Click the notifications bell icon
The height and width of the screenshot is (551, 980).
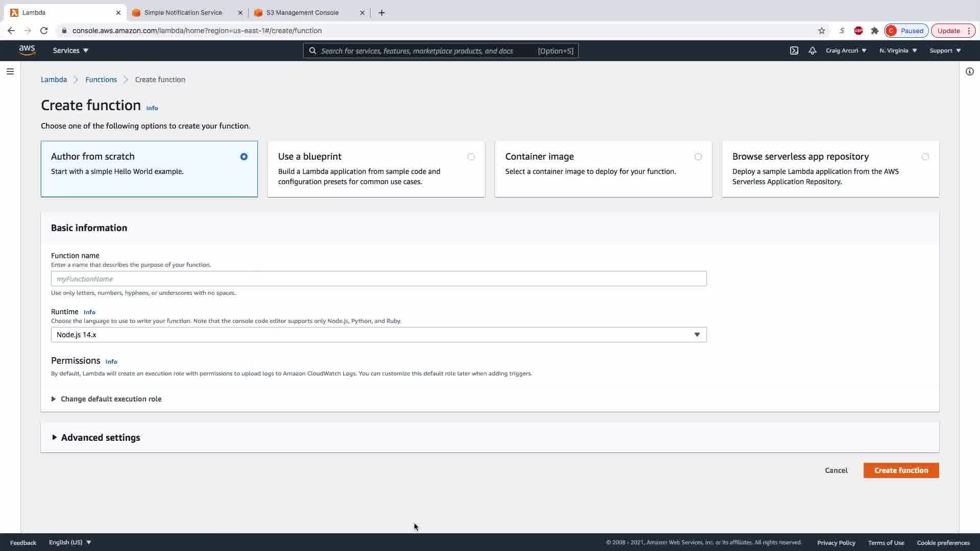pyautogui.click(x=813, y=51)
